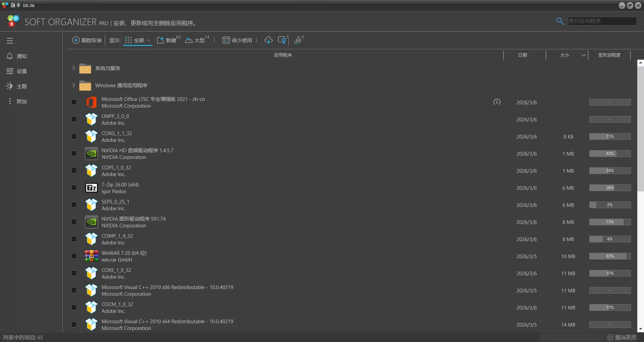
Task: Select the NVIDIA 图形驱动程序 591.74 checkbox
Action: 74,222
